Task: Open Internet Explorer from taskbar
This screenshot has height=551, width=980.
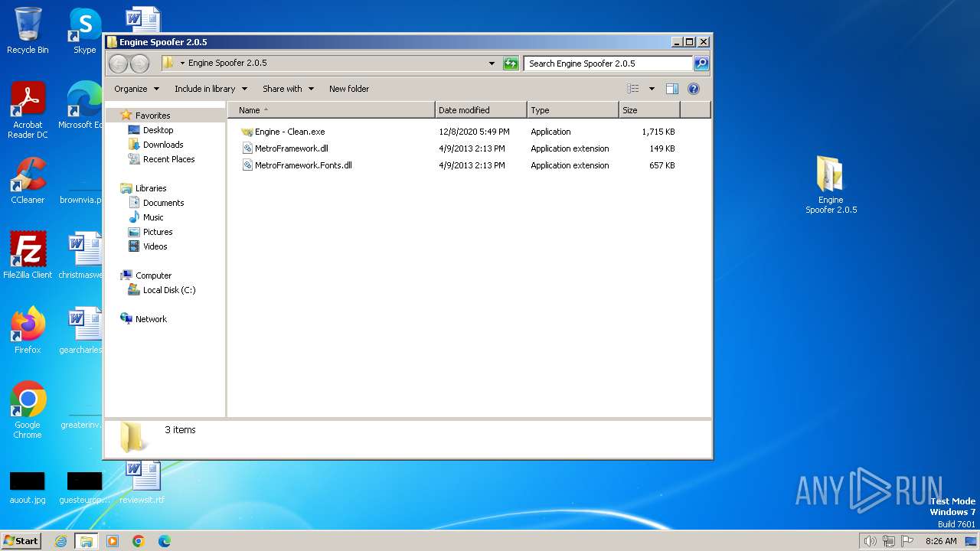Action: (61, 541)
